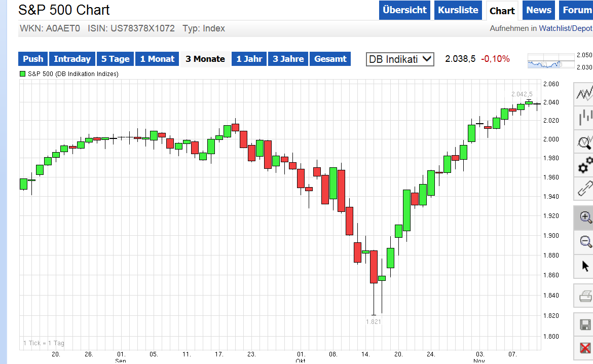Print the chart with printer icon
Screen dimensions: 593x364
pos(584,296)
